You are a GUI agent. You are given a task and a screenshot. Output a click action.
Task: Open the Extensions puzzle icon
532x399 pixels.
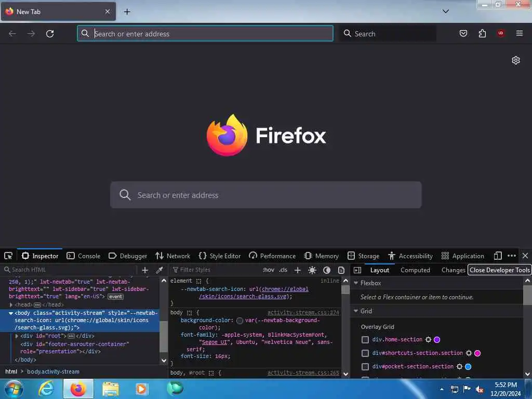tap(482, 33)
